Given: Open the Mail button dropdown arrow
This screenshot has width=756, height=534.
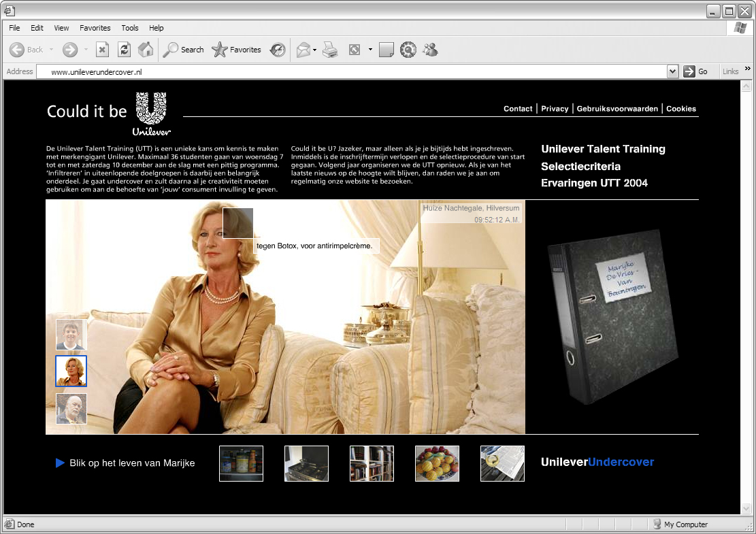Looking at the screenshot, I should pos(314,50).
